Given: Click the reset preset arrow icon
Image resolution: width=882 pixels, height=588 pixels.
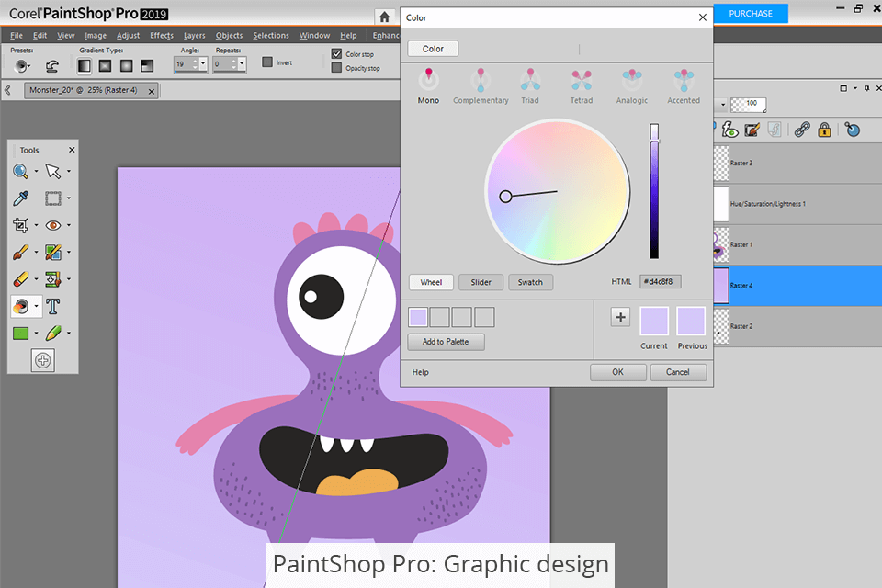Looking at the screenshot, I should [x=51, y=66].
